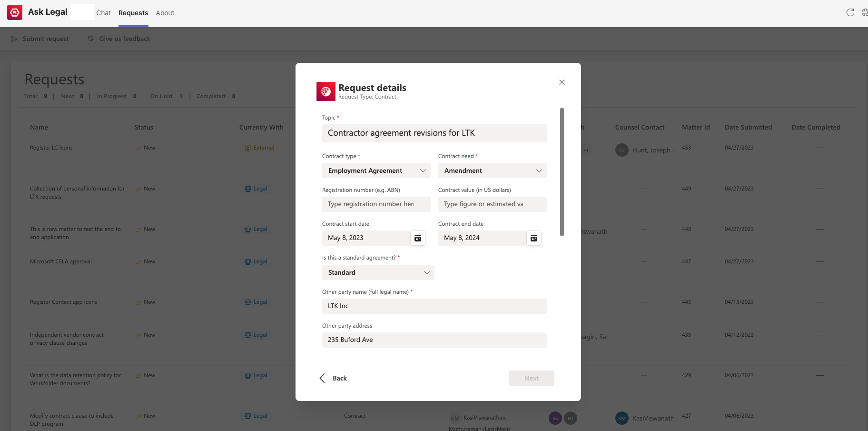Select the Requests tab
The image size is (868, 431).
tap(133, 13)
